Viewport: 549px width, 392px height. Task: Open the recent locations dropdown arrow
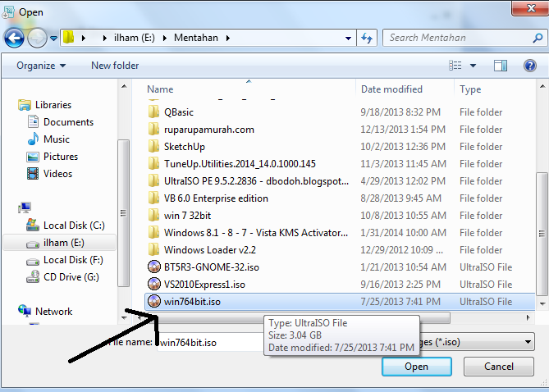pos(53,38)
